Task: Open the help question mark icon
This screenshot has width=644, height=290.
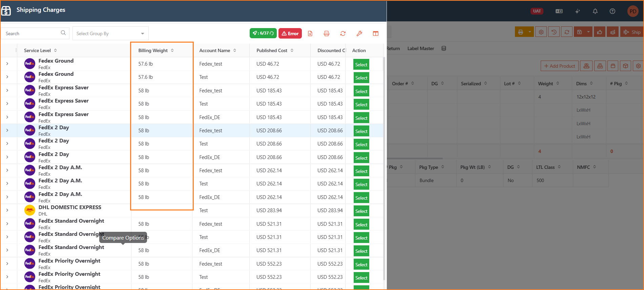Action: tap(612, 11)
